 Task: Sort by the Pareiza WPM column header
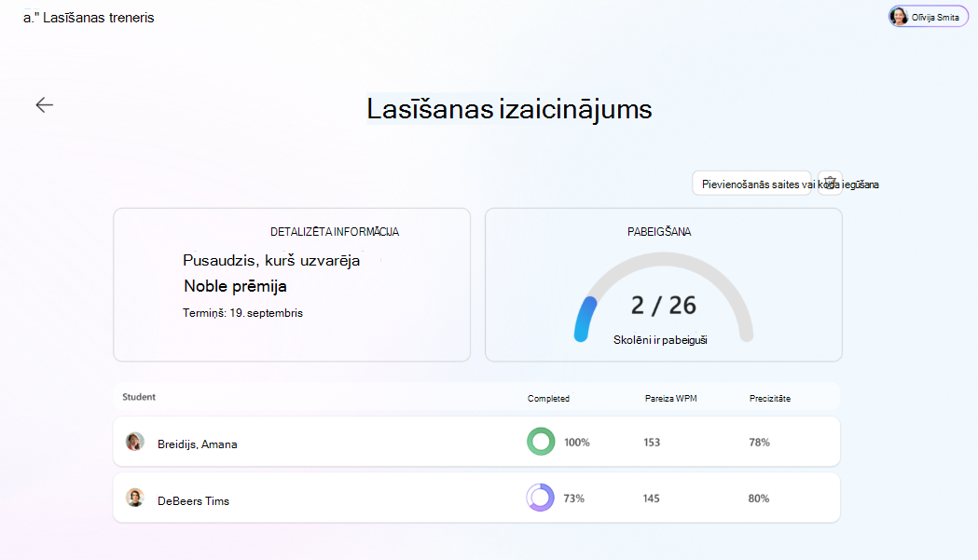pyautogui.click(x=671, y=399)
